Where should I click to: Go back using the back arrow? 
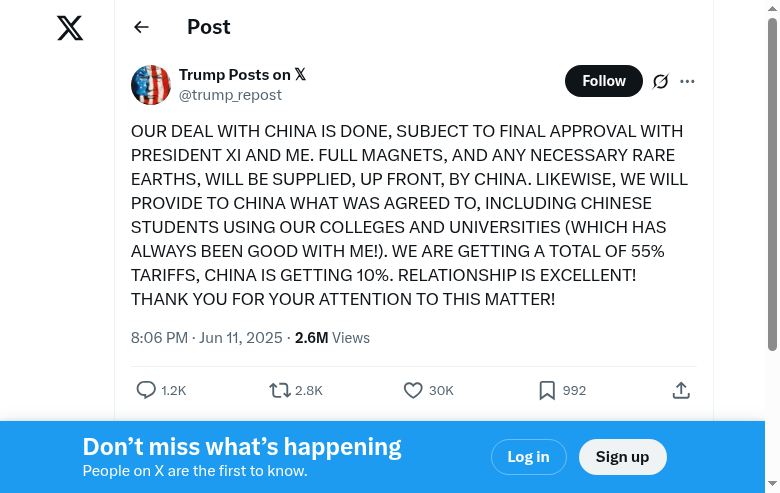tap(141, 28)
